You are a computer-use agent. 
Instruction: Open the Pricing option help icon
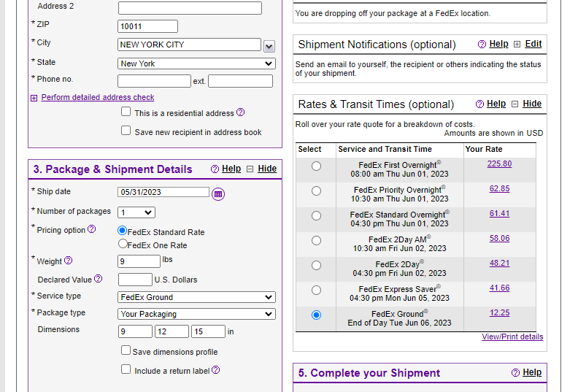[x=91, y=229]
